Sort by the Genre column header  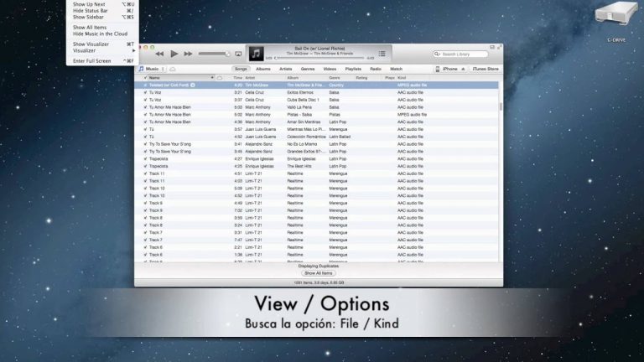coord(335,78)
